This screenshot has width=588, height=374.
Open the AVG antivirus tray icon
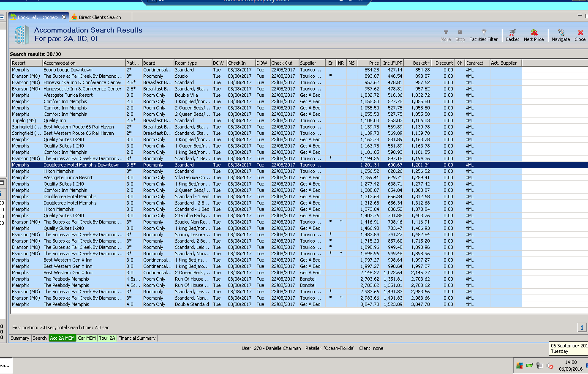point(520,366)
